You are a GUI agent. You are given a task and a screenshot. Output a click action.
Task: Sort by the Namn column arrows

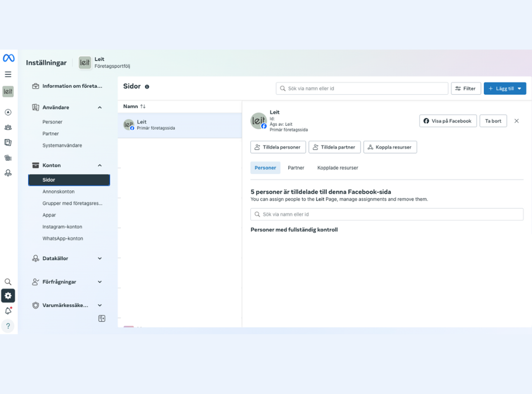tap(143, 106)
